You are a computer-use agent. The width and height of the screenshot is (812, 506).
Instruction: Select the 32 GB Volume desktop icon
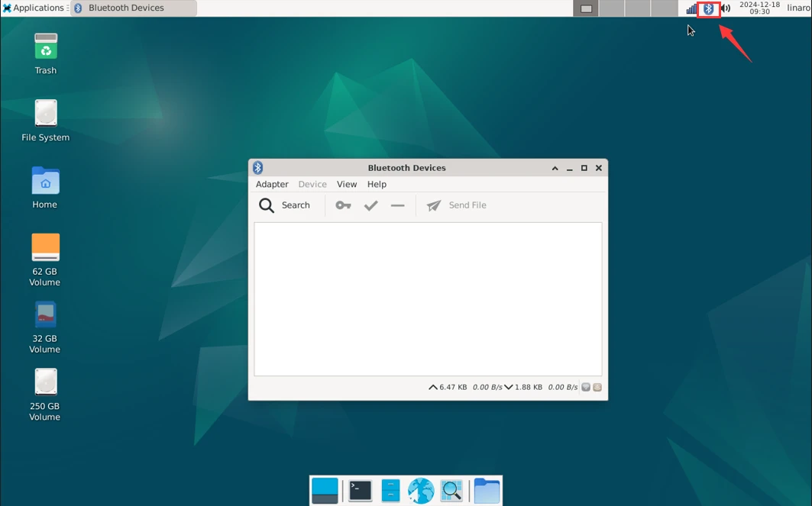click(45, 327)
